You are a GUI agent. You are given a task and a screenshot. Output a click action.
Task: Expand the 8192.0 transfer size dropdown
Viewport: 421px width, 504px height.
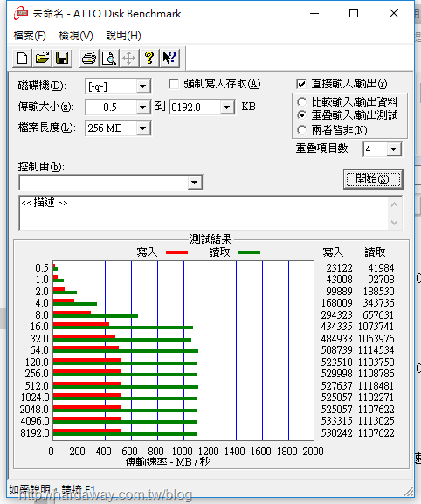[x=227, y=107]
